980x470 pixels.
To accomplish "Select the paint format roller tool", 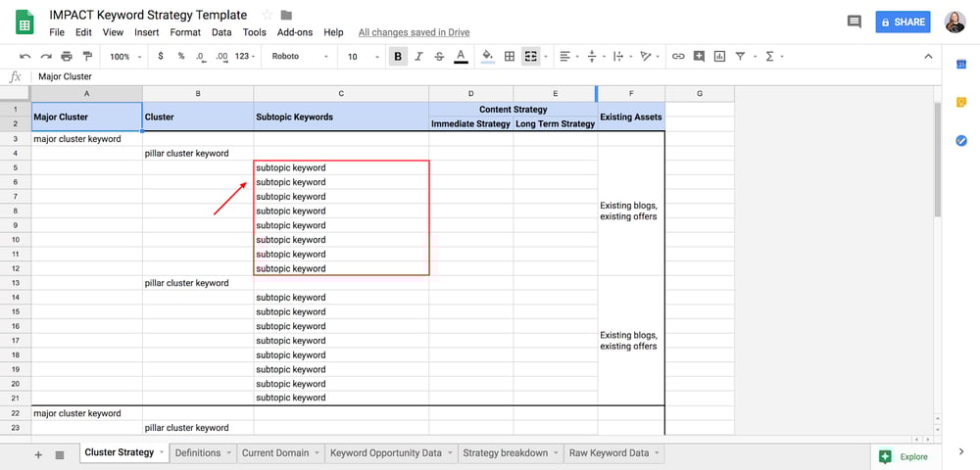I will [88, 57].
